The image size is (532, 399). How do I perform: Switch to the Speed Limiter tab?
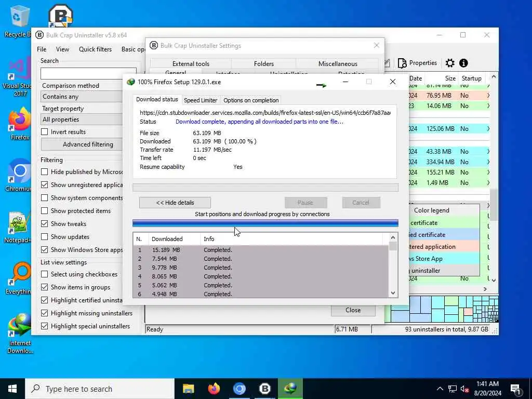coord(201,100)
